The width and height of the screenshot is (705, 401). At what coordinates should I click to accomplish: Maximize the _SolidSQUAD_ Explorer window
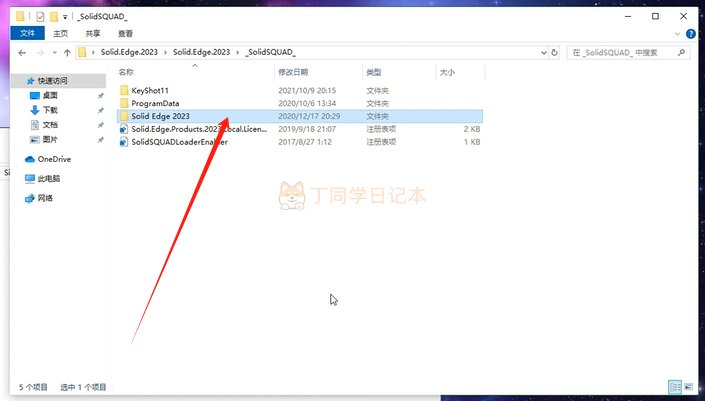(x=656, y=16)
